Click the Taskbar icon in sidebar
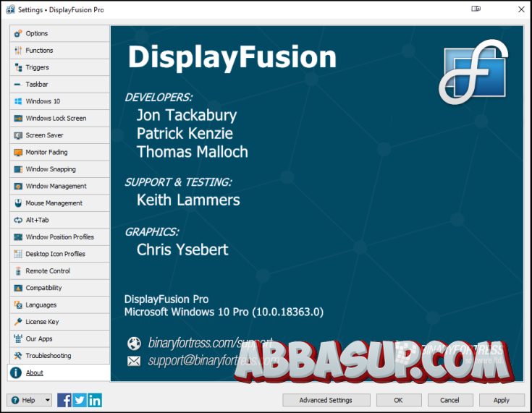The width and height of the screenshot is (532, 413). coord(18,85)
